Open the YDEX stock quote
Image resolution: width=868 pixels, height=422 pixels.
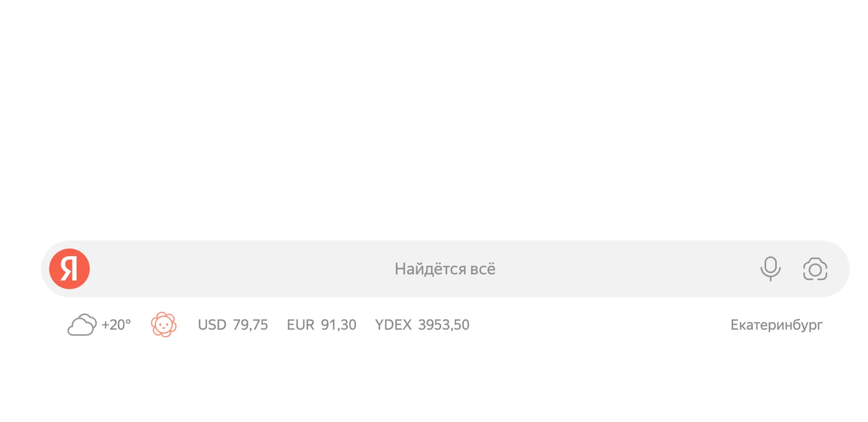[x=422, y=325]
